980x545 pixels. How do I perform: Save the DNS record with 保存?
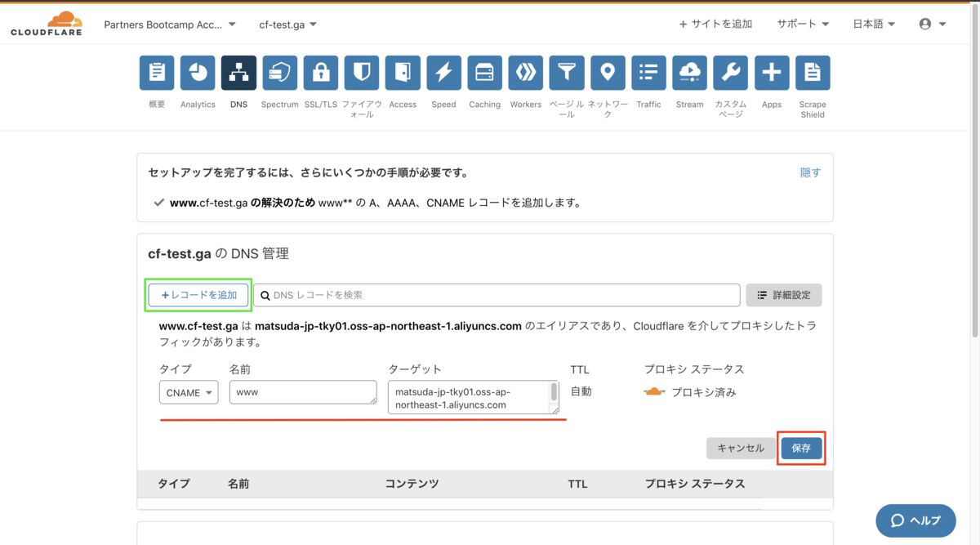click(x=801, y=448)
